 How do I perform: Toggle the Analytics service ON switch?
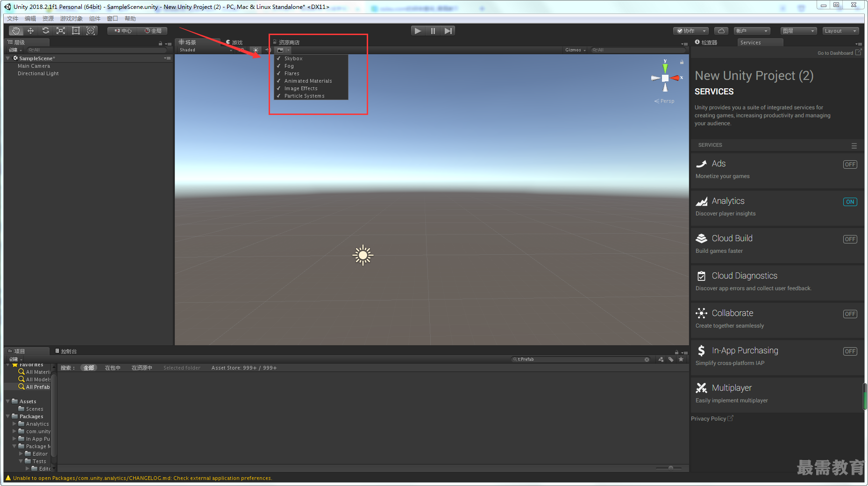tap(850, 202)
